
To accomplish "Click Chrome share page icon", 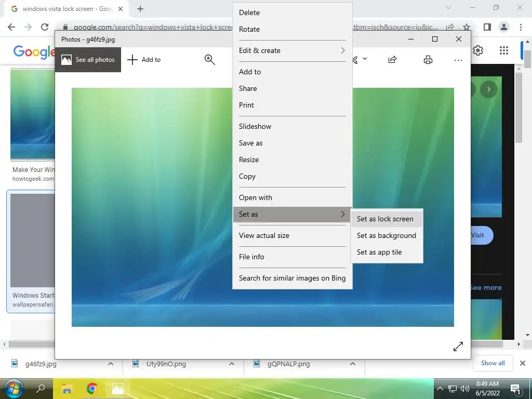I will tap(450, 27).
